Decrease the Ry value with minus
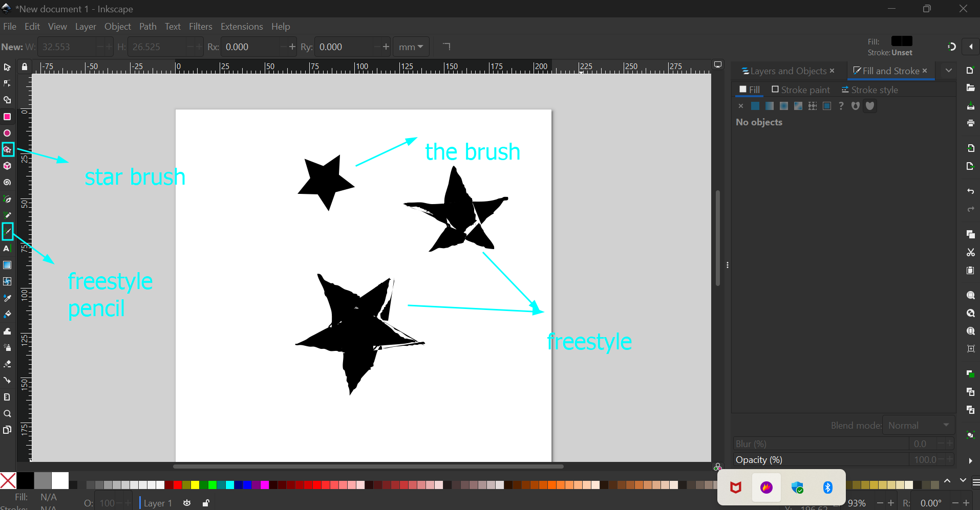980x510 pixels. 377,47
